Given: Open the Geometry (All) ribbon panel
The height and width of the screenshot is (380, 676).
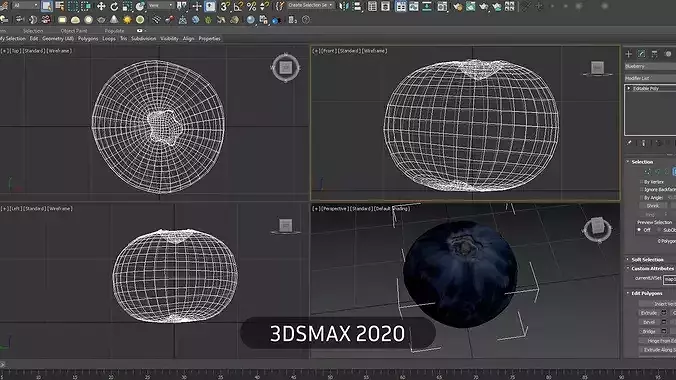Looking at the screenshot, I should click(x=58, y=39).
